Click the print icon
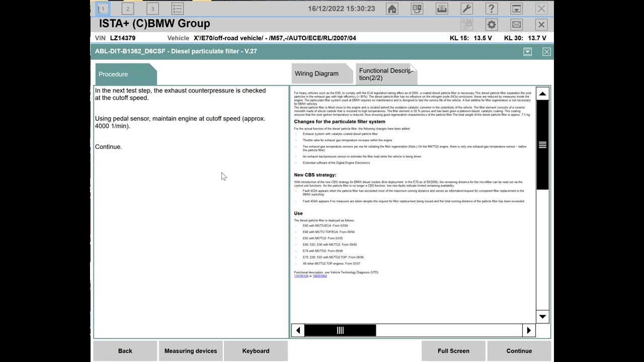This screenshot has width=644, height=362. (x=442, y=9)
